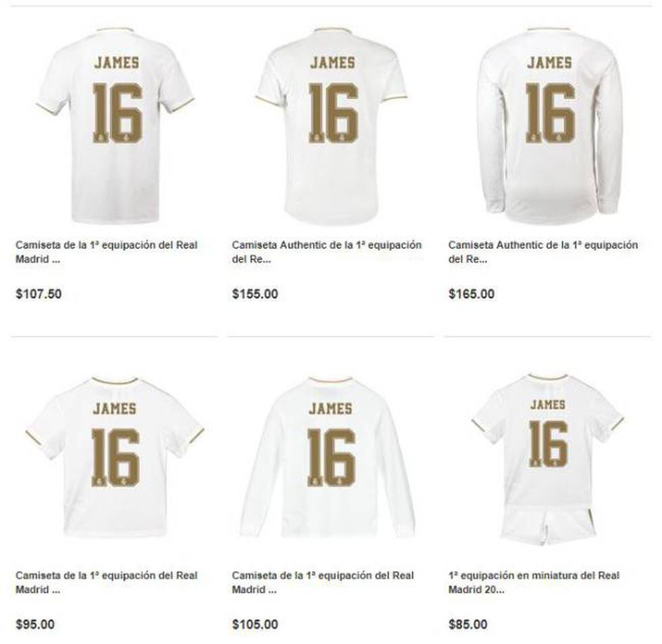Select the $155.00 price label
The width and height of the screenshot is (662, 644).
pyautogui.click(x=255, y=294)
